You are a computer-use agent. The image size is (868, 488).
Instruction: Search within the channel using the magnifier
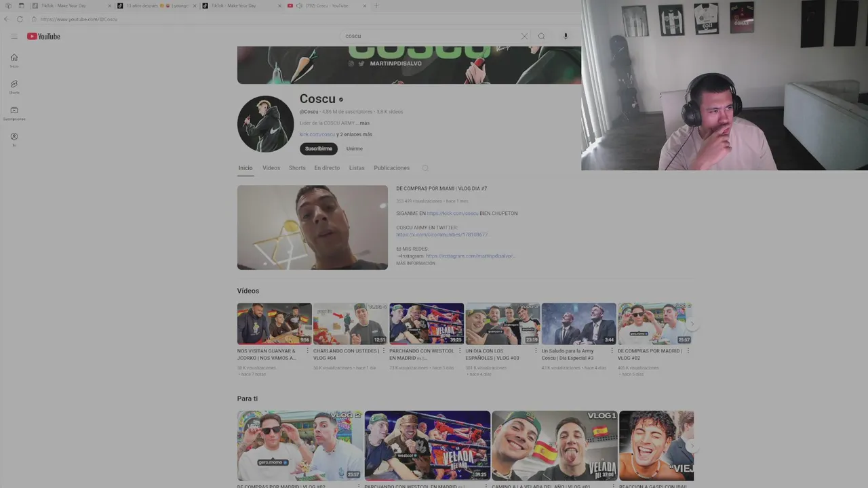[x=425, y=168]
